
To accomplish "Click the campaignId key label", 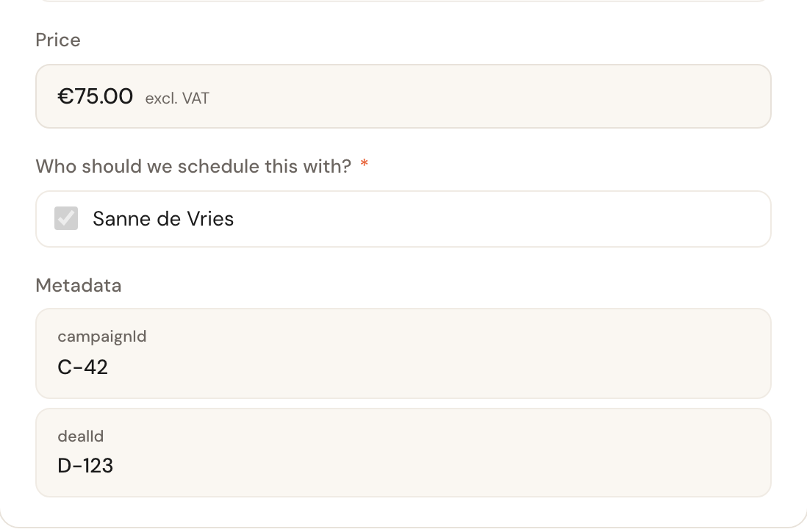I will (102, 337).
